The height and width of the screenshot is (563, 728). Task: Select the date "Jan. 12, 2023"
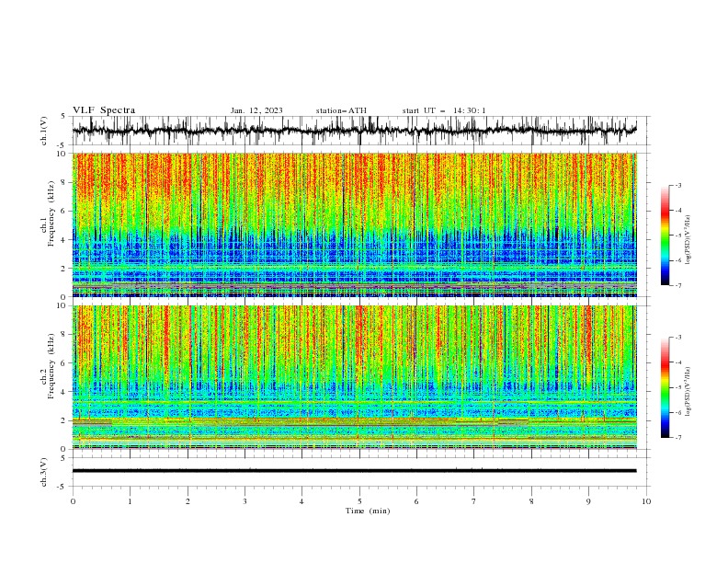pos(256,110)
